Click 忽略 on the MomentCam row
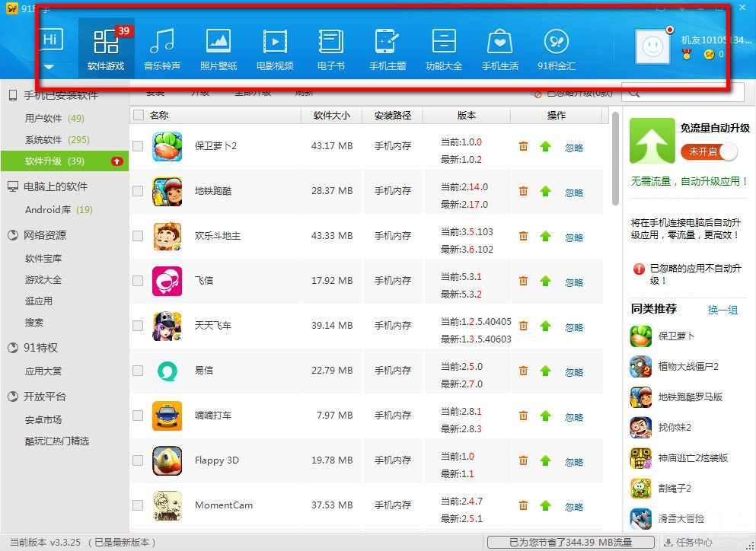Viewport: 756px width, 551px height. pyautogui.click(x=574, y=507)
